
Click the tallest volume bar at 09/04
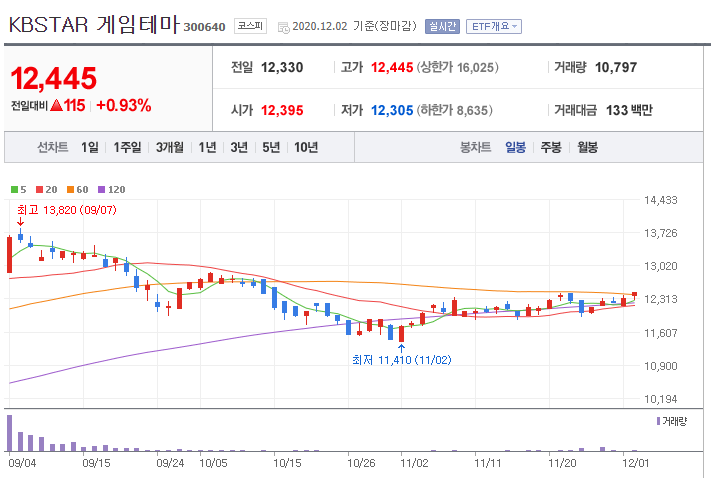click(10, 433)
